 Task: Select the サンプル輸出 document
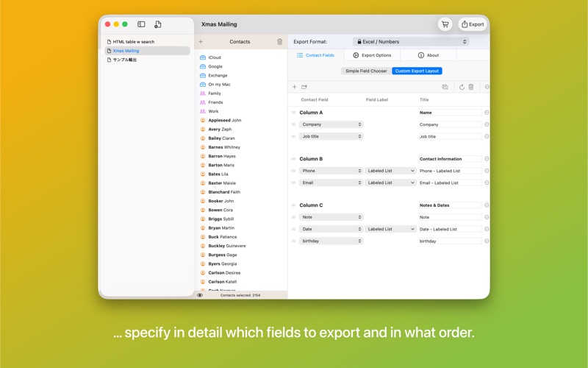(x=147, y=60)
